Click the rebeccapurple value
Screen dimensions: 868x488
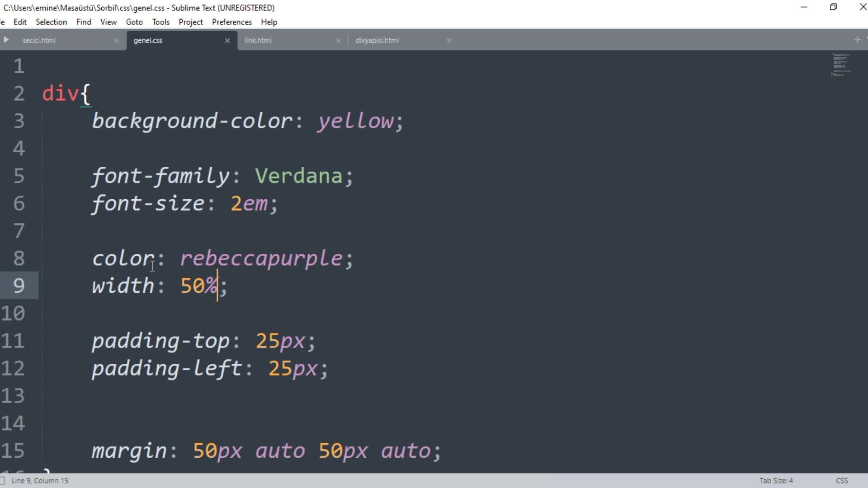click(261, 259)
